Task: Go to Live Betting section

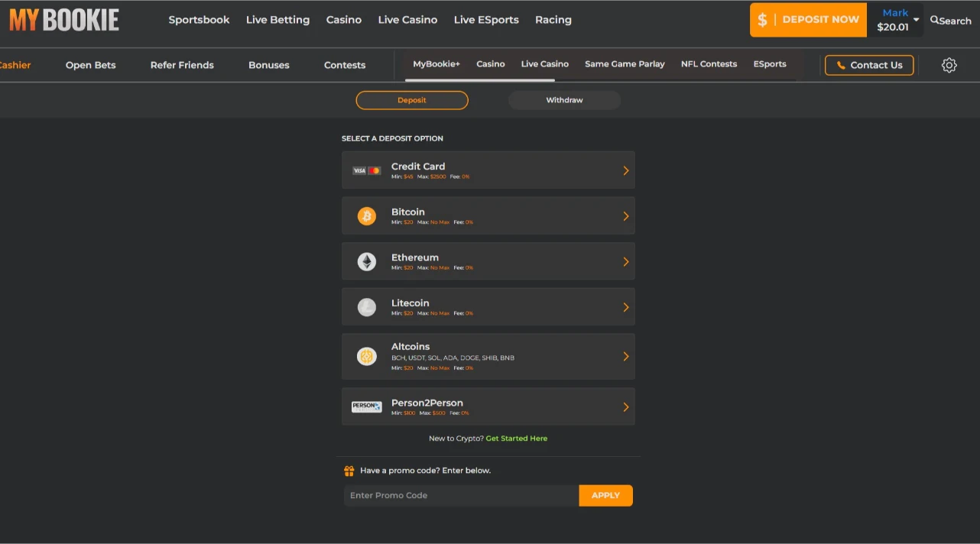Action: pyautogui.click(x=277, y=20)
